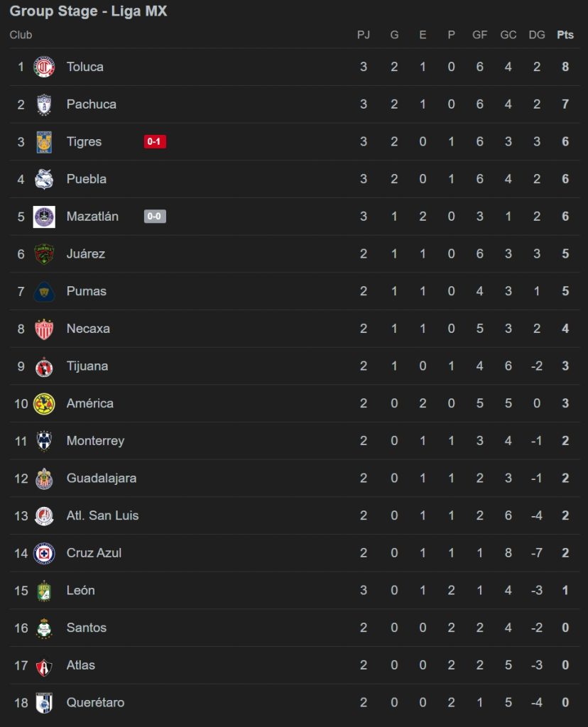This screenshot has width=588, height=727.
Task: Click the Pumas club crest
Action: coord(44,292)
